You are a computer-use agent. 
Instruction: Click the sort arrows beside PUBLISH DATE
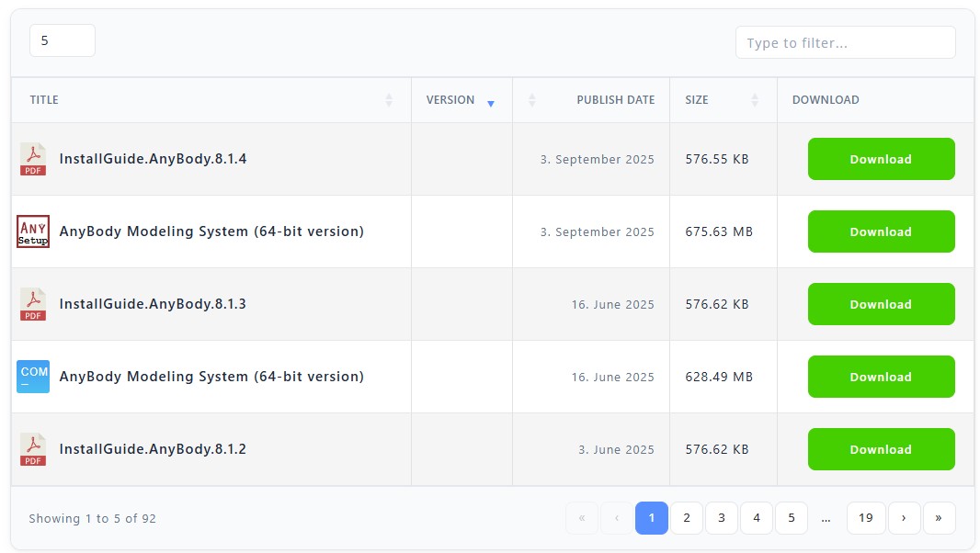(x=531, y=99)
